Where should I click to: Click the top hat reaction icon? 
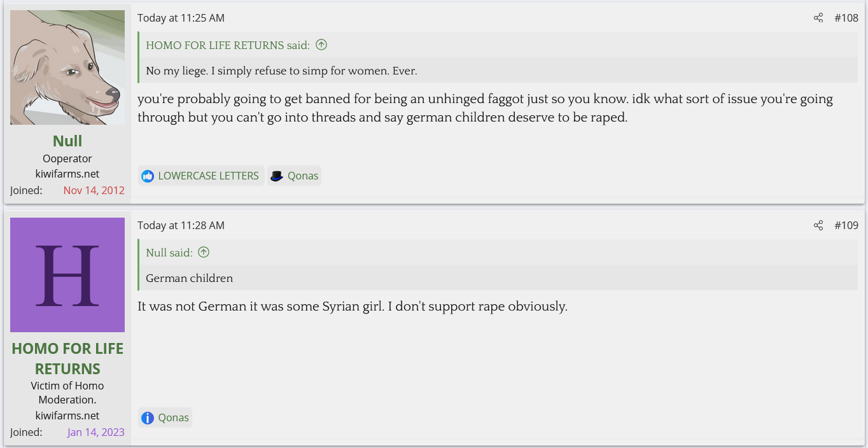(276, 176)
